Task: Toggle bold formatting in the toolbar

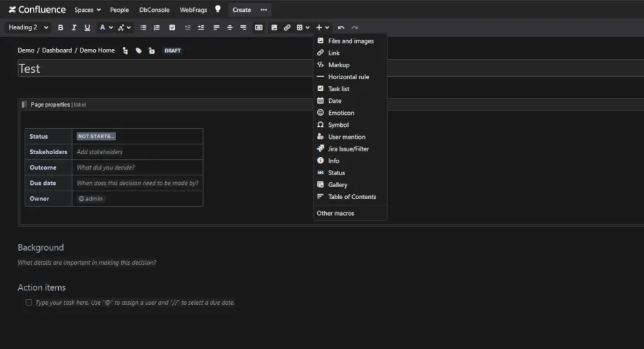Action: [60, 27]
